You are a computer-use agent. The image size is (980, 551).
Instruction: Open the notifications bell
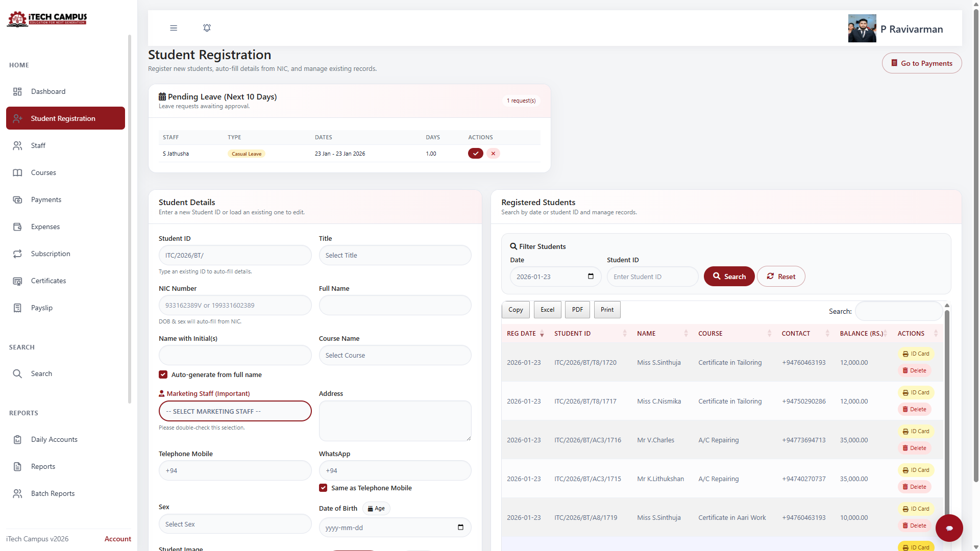(207, 28)
